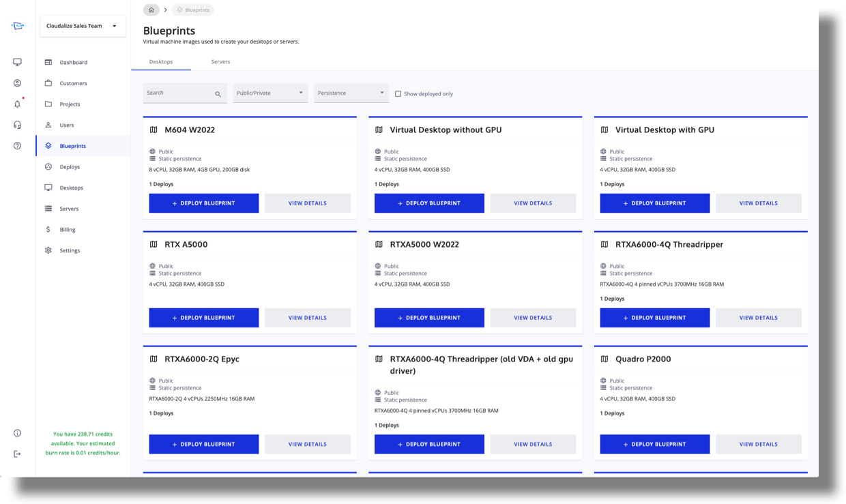
Task: Click the Projects folder icon
Action: pyautogui.click(x=48, y=104)
